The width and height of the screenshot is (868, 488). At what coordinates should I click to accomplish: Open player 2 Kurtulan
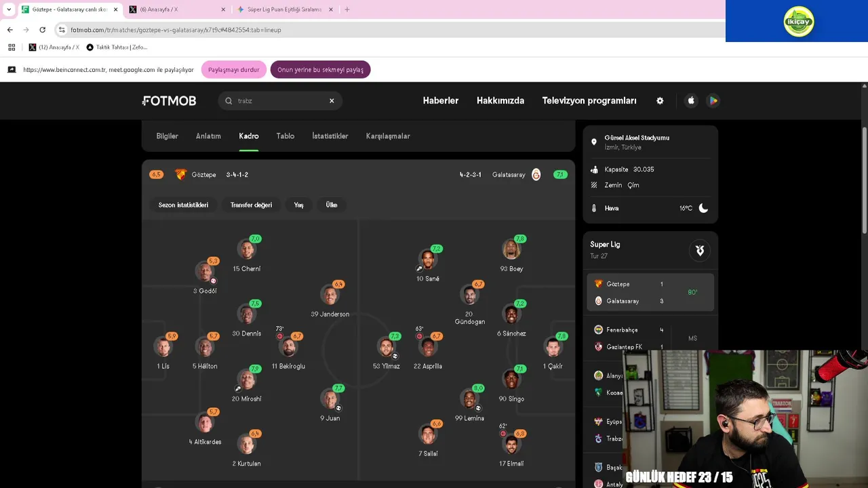(x=247, y=449)
